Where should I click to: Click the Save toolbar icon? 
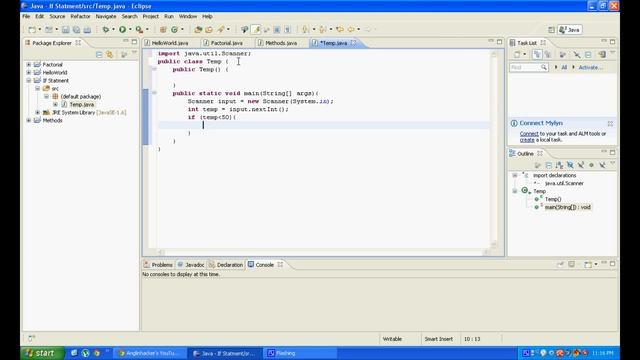tap(65, 29)
